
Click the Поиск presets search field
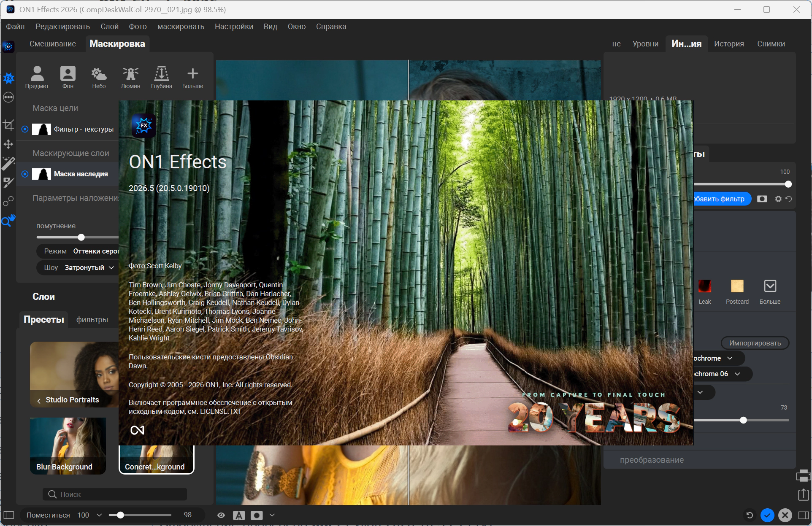115,494
